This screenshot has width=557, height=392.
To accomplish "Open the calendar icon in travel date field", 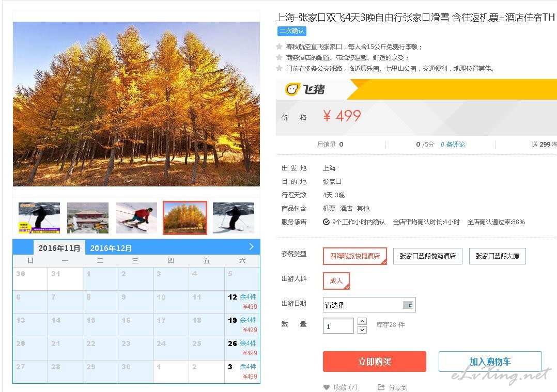I will coord(408,305).
